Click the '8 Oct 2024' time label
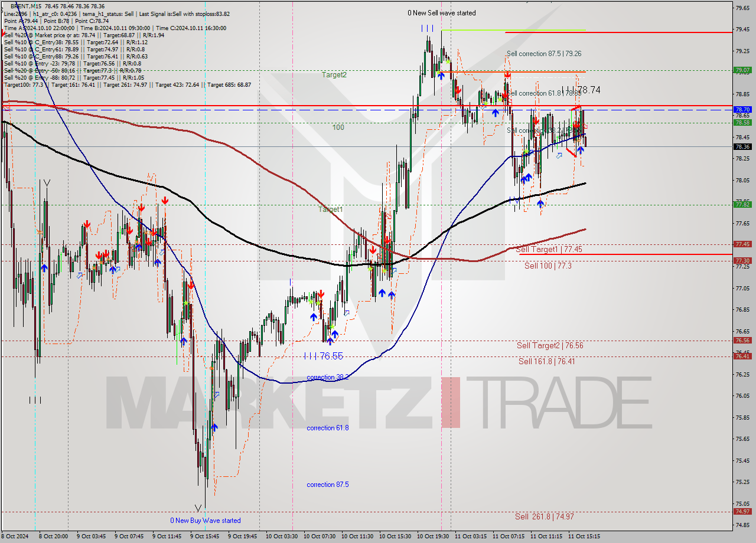 tap(15, 537)
